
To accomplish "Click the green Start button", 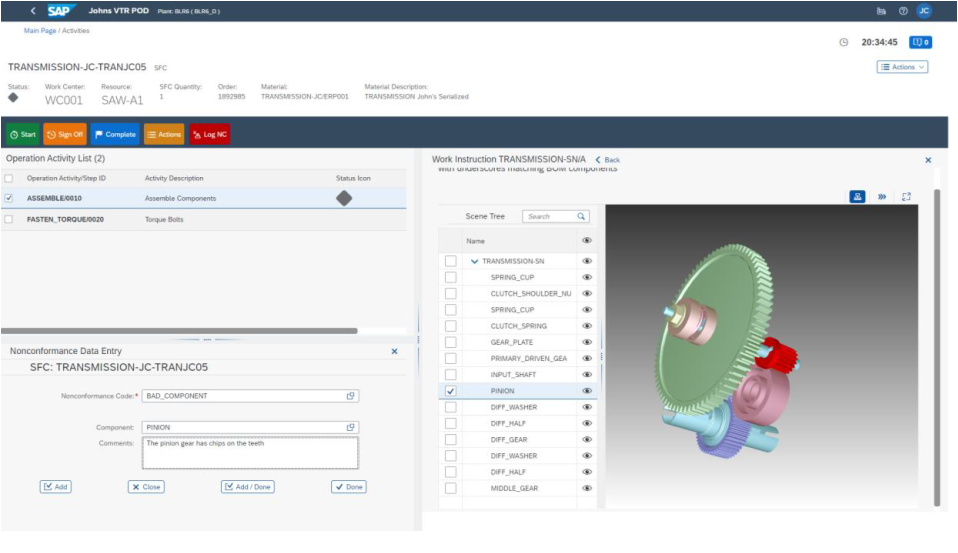I will 23,134.
